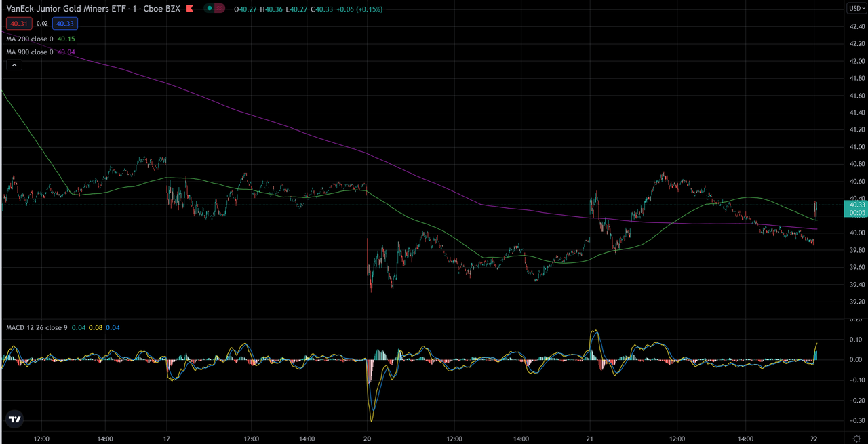The width and height of the screenshot is (868, 444).
Task: Click the 42.40 price axis label
Action: point(856,26)
